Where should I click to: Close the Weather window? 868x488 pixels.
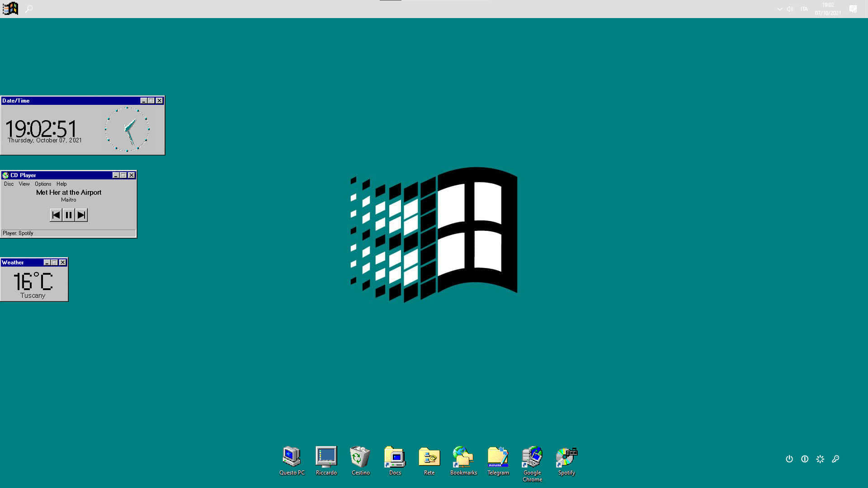click(63, 263)
